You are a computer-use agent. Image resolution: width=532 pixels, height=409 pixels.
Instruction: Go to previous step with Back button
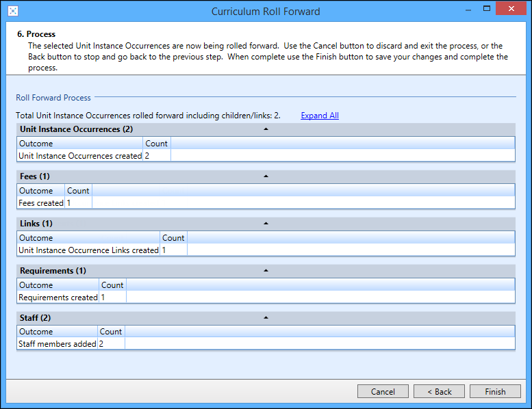[x=439, y=392]
